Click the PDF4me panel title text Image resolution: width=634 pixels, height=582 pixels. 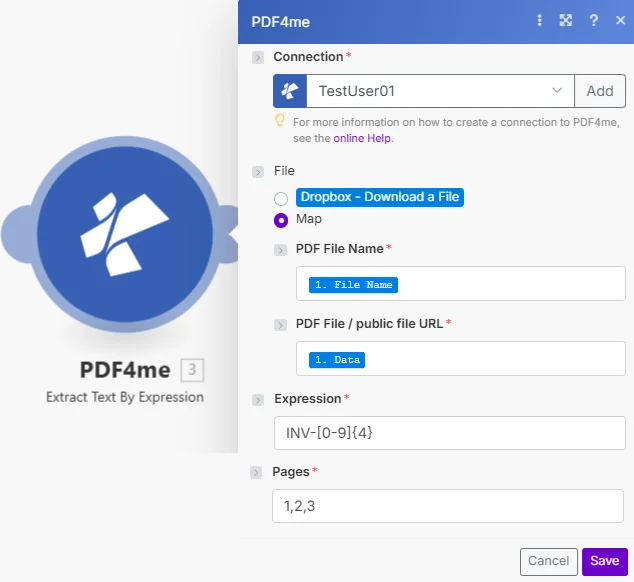pos(281,22)
